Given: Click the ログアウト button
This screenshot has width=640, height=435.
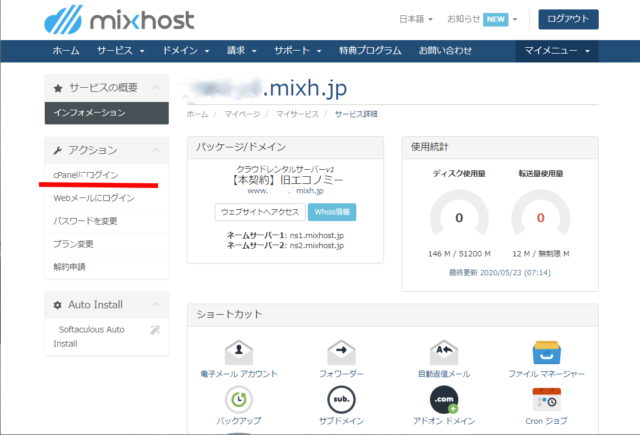Looking at the screenshot, I should point(568,19).
